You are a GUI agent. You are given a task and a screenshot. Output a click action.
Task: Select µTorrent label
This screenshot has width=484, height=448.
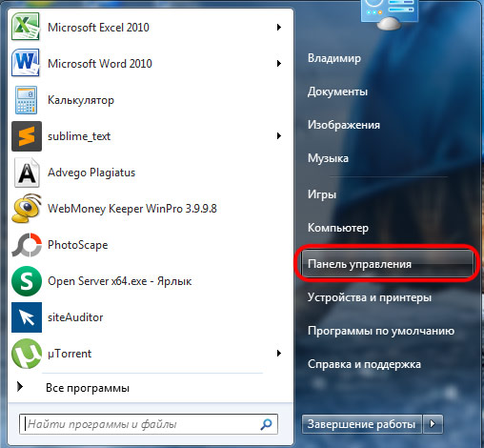[x=70, y=354]
